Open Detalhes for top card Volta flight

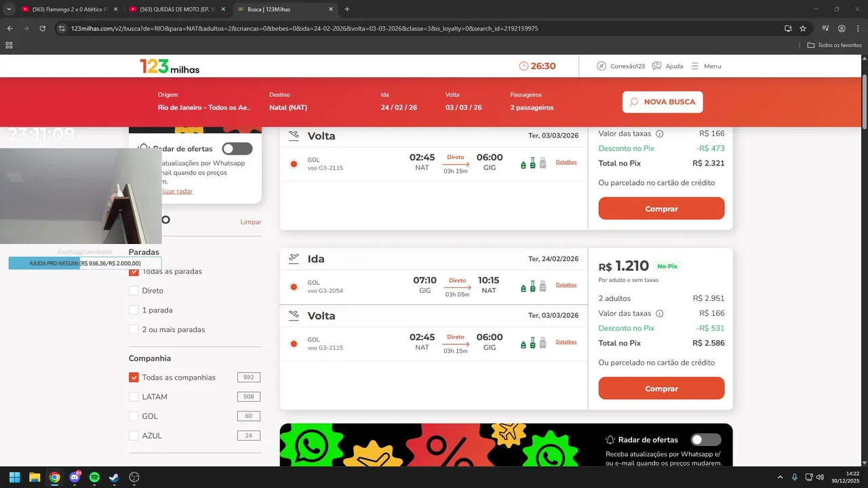(566, 162)
